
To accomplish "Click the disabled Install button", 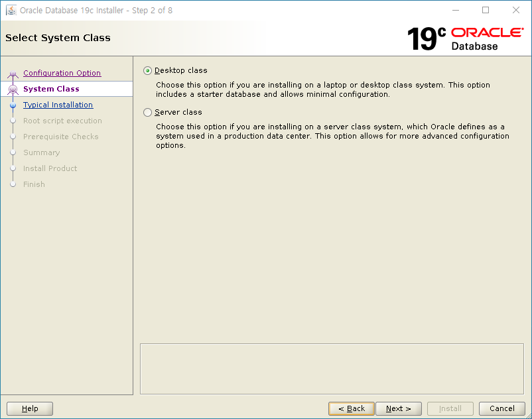I will pyautogui.click(x=450, y=408).
